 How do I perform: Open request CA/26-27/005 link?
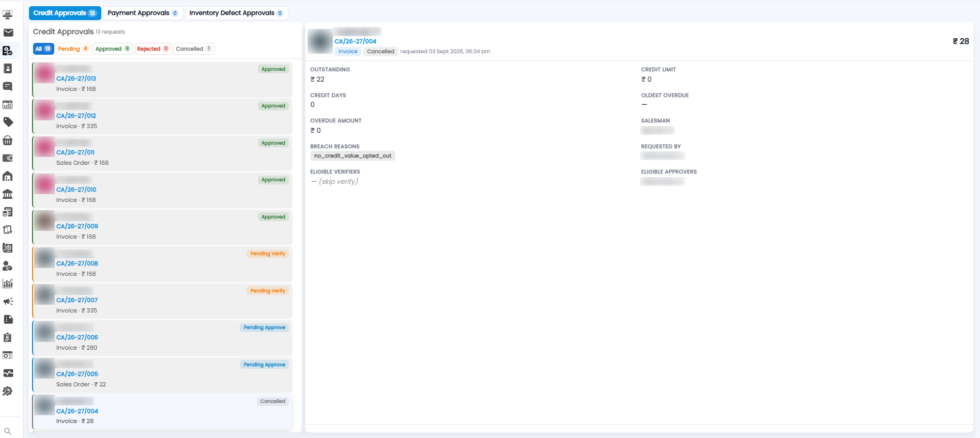coord(77,374)
